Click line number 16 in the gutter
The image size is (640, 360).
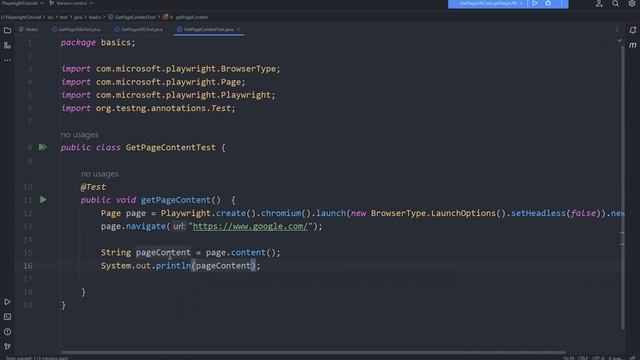[28, 266]
